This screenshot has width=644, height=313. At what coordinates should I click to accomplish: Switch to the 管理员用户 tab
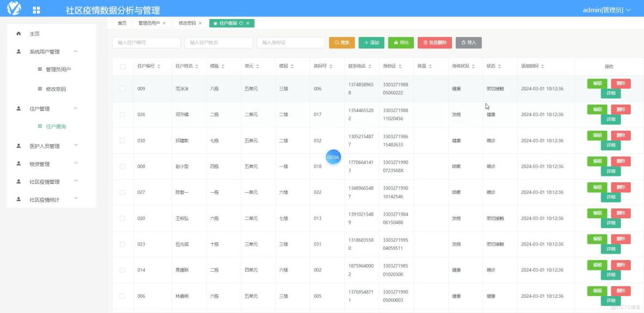(x=152, y=23)
